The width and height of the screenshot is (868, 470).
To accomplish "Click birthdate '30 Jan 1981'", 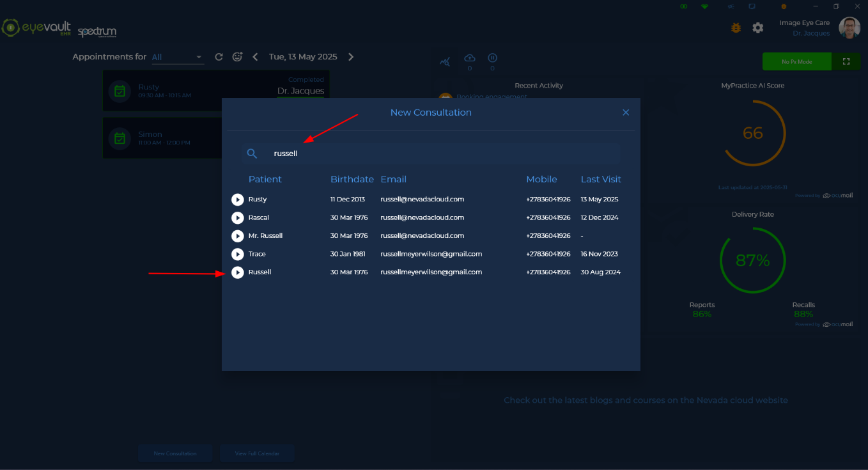I will point(348,255).
